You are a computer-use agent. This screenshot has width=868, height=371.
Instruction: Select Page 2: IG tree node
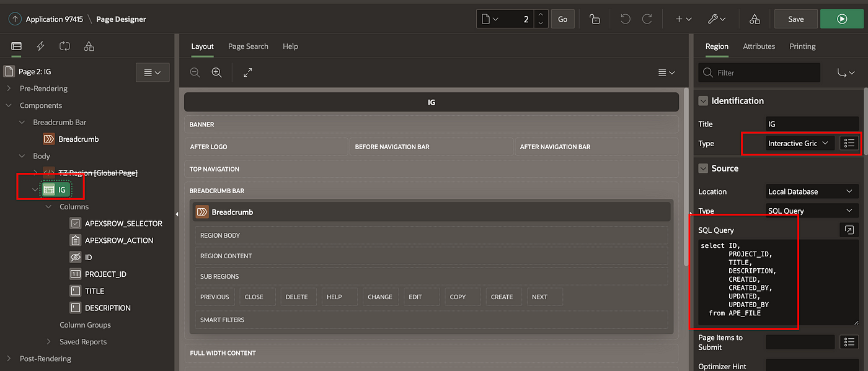[35, 72]
